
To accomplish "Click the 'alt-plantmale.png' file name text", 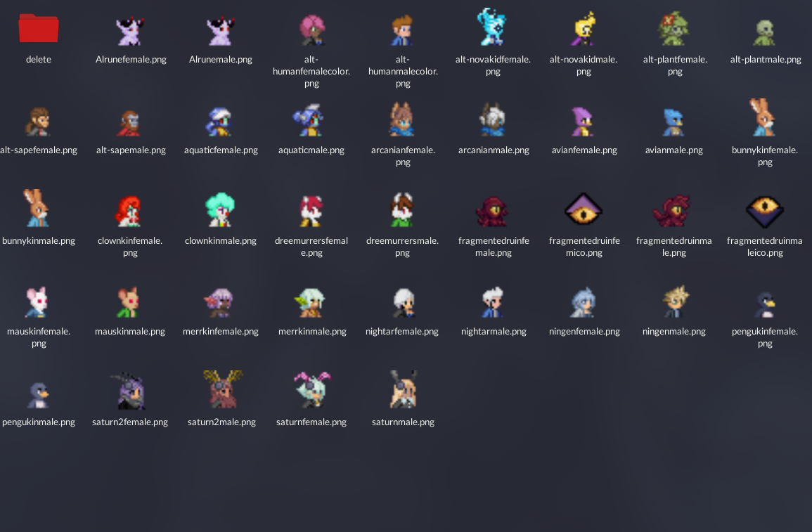I will (x=766, y=60).
